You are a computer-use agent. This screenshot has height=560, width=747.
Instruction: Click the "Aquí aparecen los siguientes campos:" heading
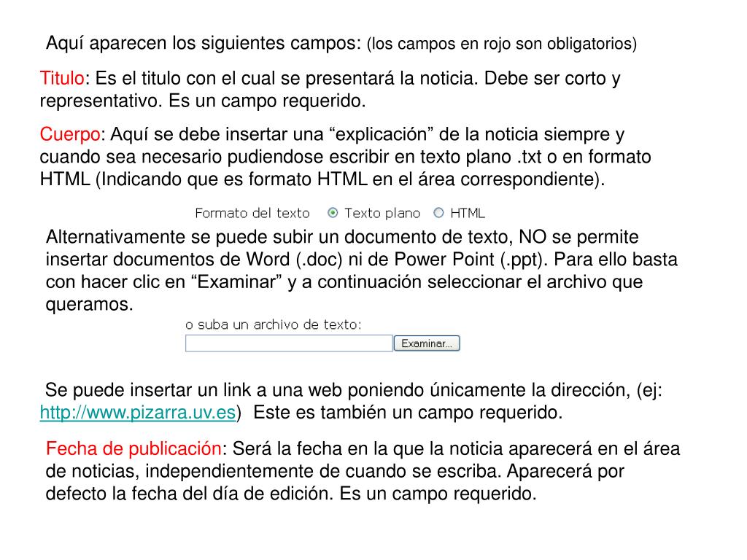[204, 43]
